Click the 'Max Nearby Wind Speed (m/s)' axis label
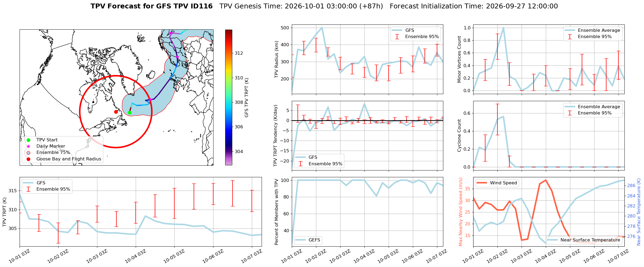Image resolution: width=644 pixels, height=267 pixels. 460,212
